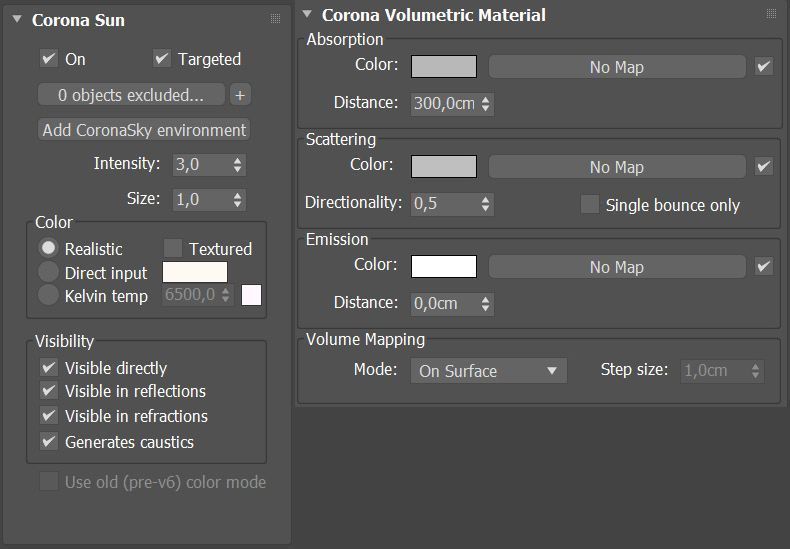Click the Intensity value field
Viewport: 790px width, 549px height.
203,165
